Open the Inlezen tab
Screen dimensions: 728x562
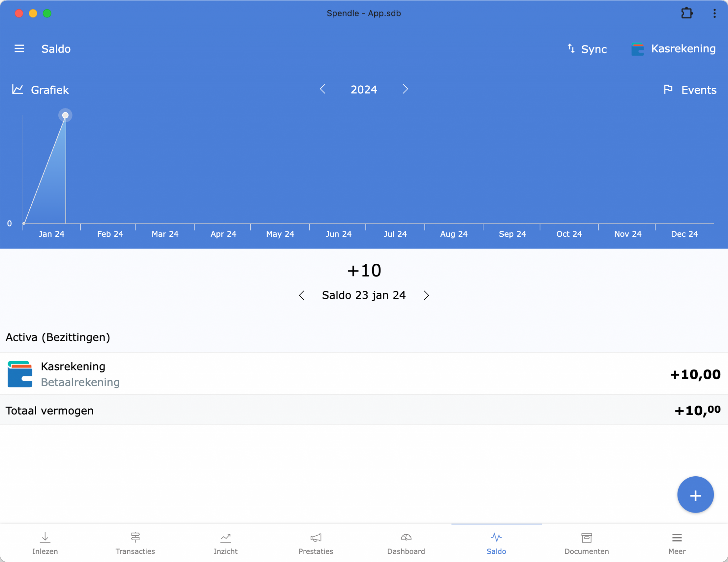coord(45,543)
